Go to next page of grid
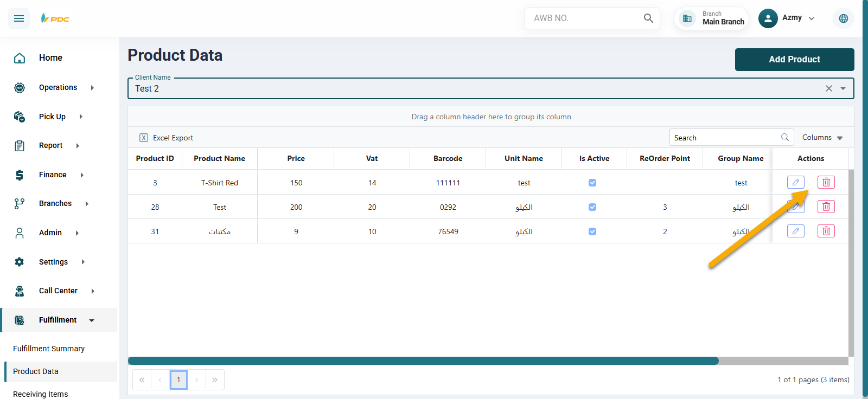 pyautogui.click(x=196, y=379)
